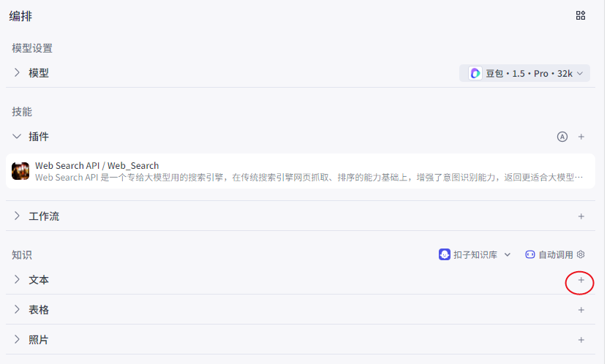607x364 pixels.
Task: Expand the 表格 knowledge chevron
Action: (17, 310)
